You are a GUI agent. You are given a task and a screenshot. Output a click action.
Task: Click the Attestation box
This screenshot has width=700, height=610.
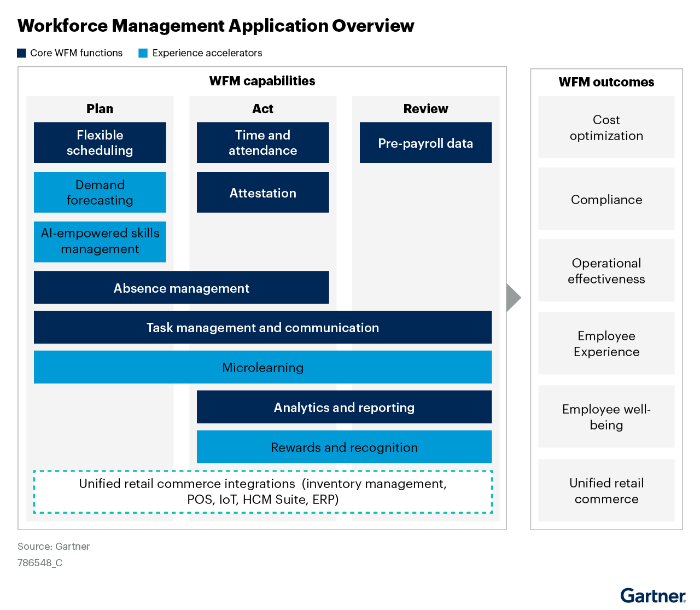(x=263, y=192)
